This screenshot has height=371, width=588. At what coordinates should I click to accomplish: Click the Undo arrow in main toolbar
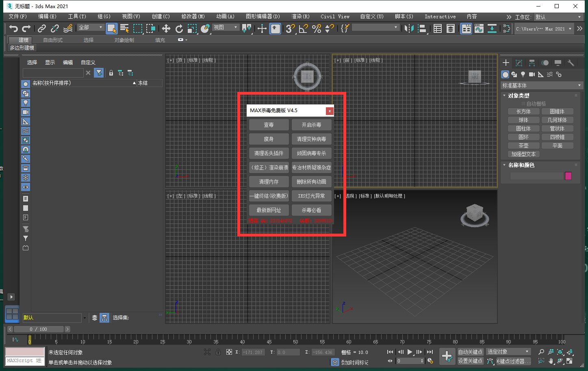(x=13, y=28)
